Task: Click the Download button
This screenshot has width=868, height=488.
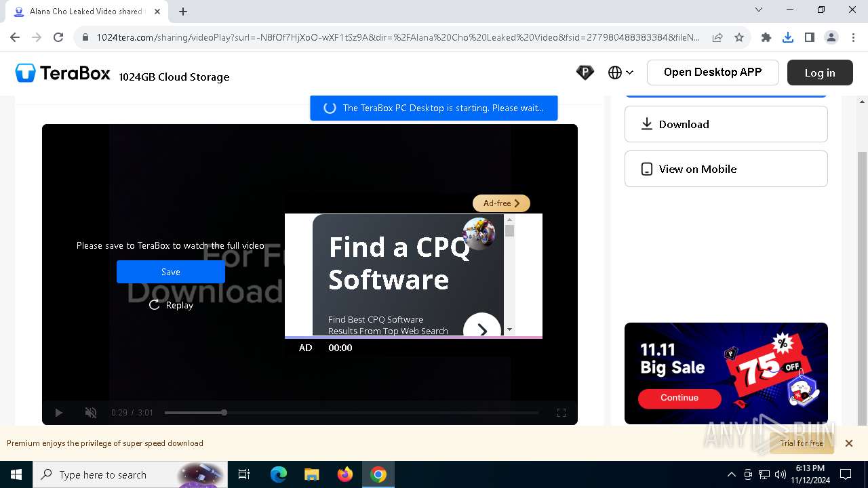Action: point(726,124)
